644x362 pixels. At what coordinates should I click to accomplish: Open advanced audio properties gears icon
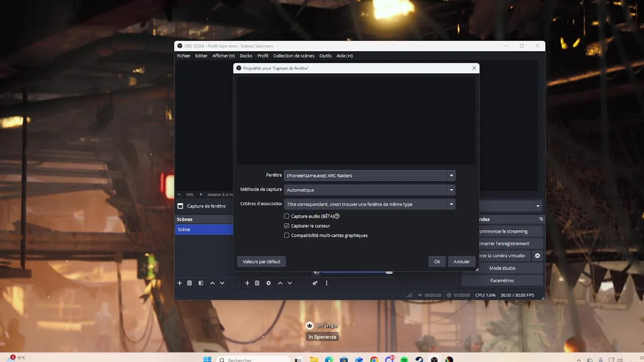315,283
